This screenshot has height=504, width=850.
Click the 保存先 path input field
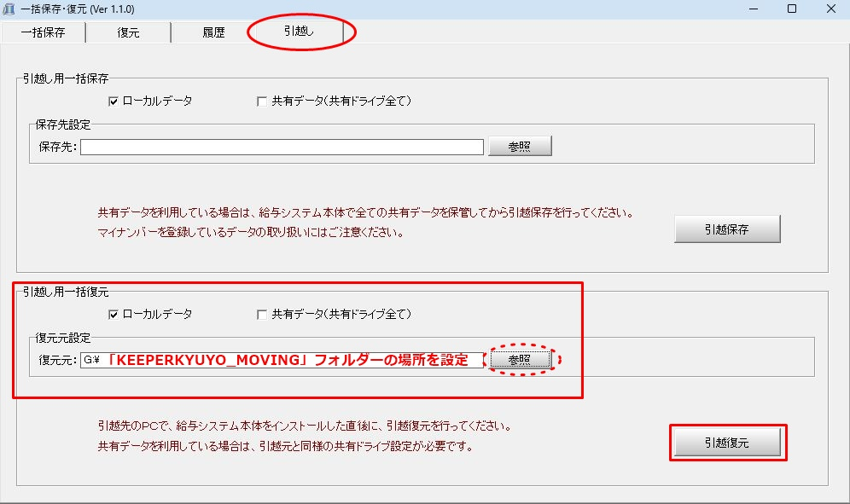click(282, 147)
